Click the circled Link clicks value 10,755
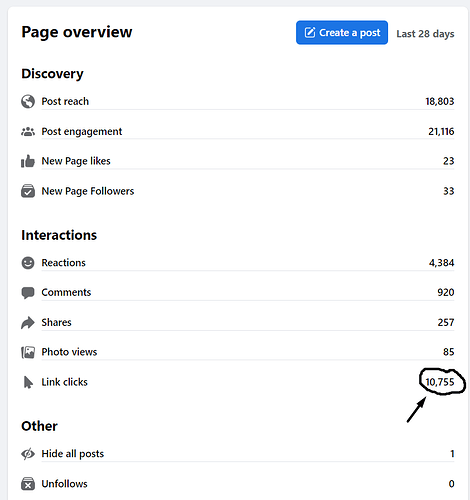Image resolution: width=470 pixels, height=500 pixels. pyautogui.click(x=440, y=382)
